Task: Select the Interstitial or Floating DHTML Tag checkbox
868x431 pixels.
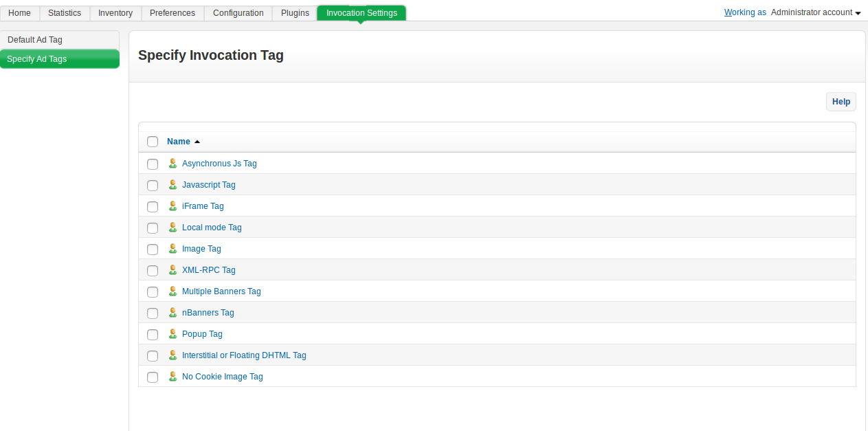Action: coord(153,356)
